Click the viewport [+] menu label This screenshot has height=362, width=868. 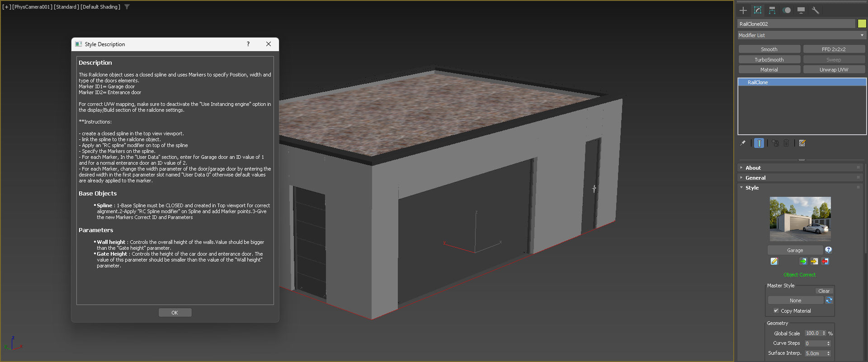[6, 7]
